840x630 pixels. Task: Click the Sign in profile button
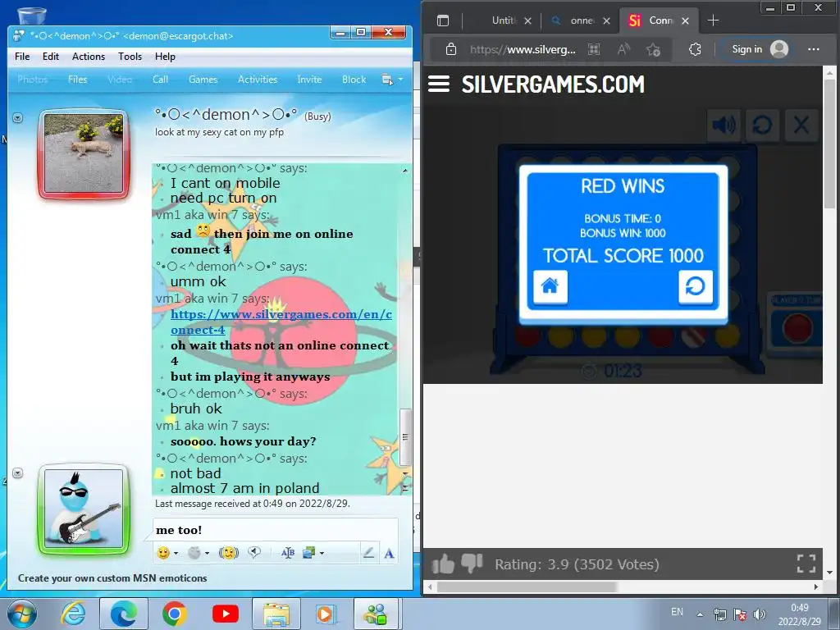point(759,49)
